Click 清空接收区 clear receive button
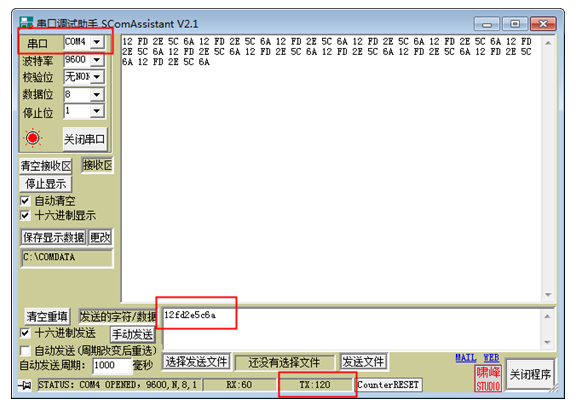584x407 pixels. point(46,166)
